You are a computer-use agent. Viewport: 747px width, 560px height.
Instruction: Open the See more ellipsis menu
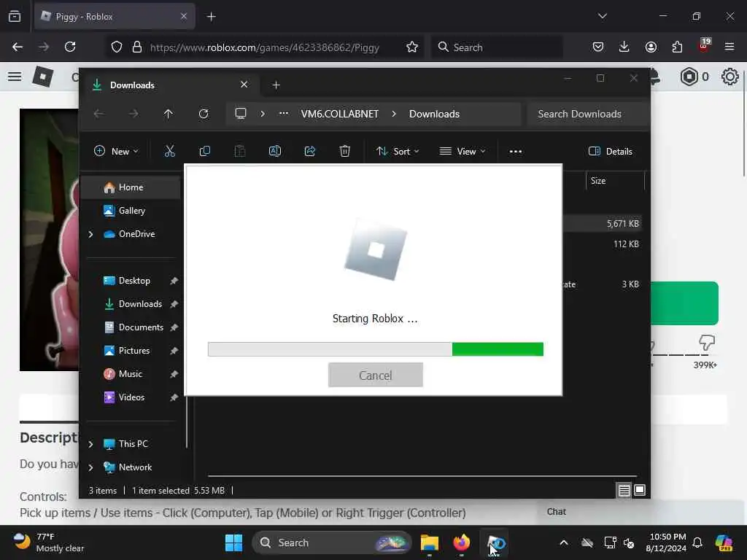[x=516, y=152]
